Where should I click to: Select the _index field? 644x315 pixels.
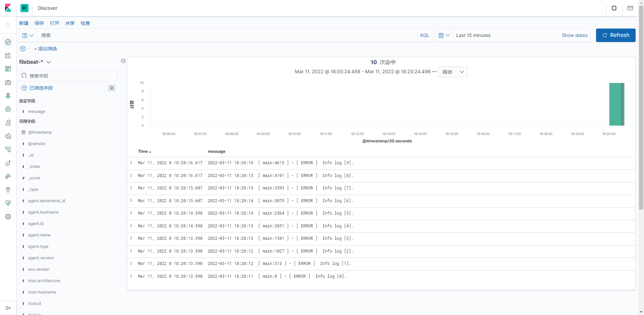34,167
